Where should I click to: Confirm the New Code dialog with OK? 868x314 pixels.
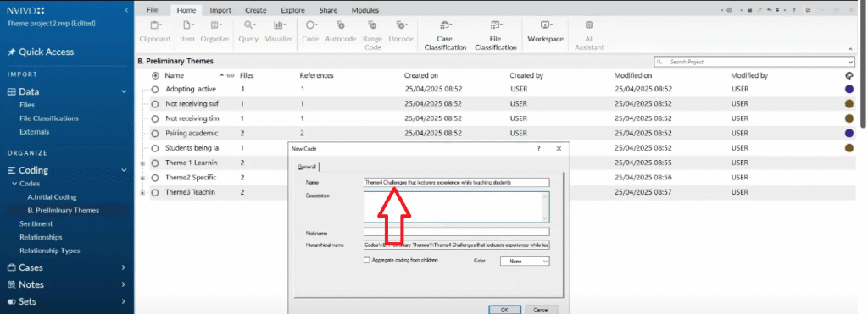504,310
